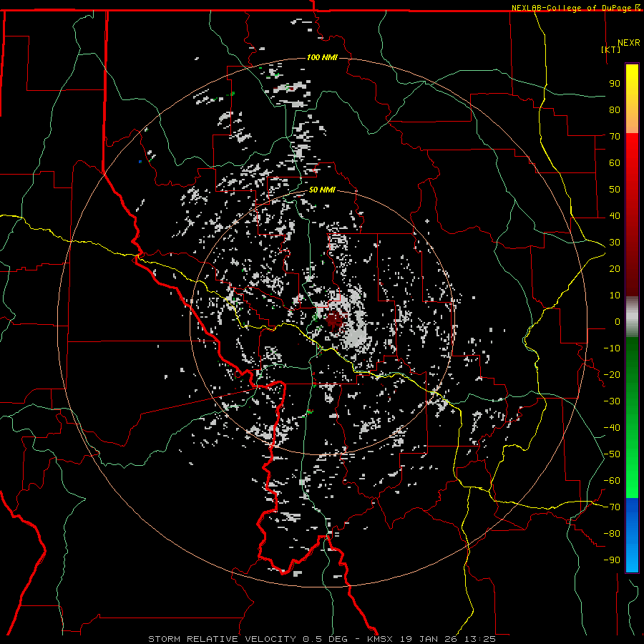Click the gray zero-velocity color bar segment

[632, 317]
